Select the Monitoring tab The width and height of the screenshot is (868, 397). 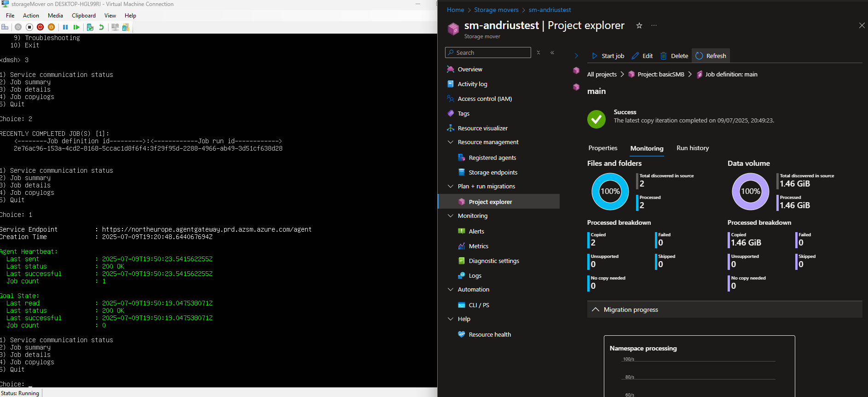tap(647, 148)
